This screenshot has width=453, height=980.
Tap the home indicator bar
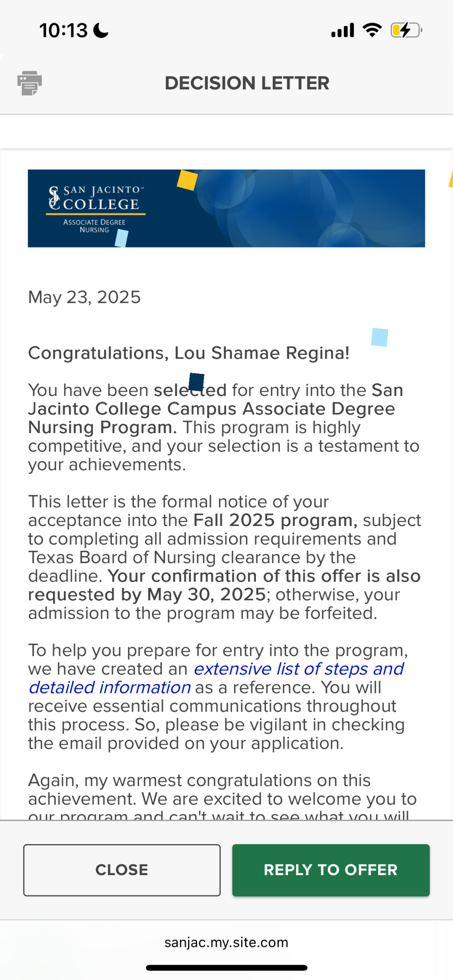(226, 968)
